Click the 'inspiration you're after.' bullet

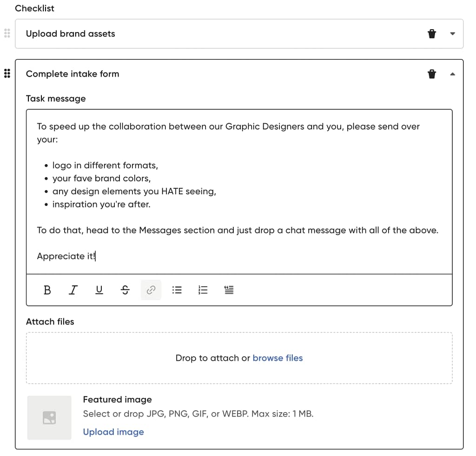(101, 205)
